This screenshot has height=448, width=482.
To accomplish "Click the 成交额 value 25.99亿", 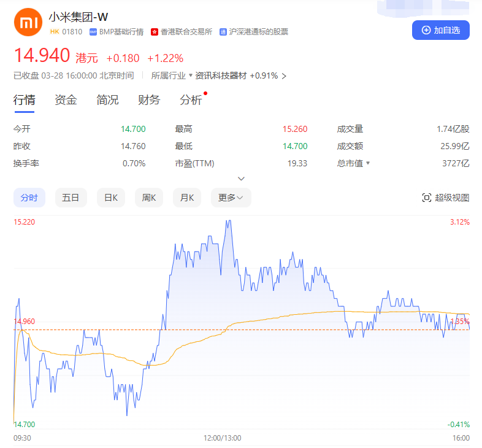I will click(455, 146).
